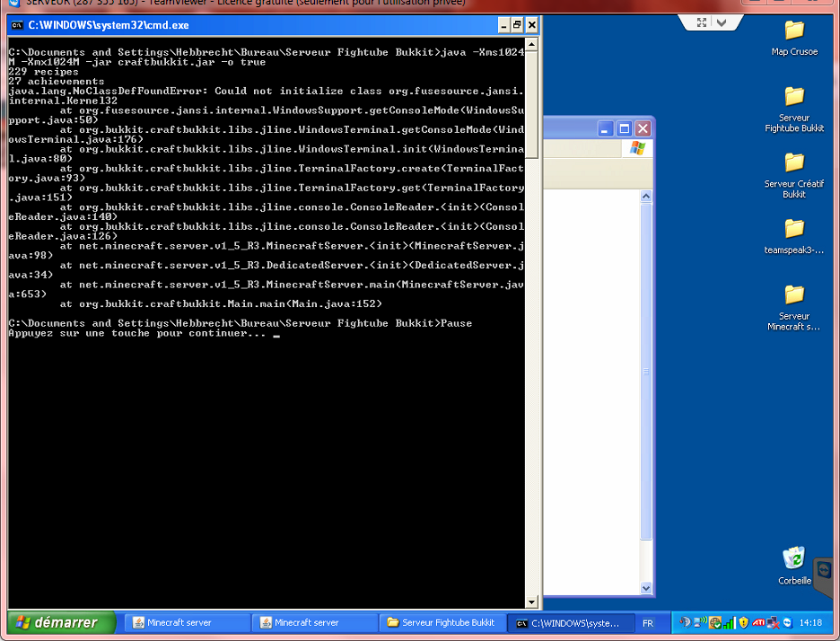Minimize the cmd.exe window
This screenshot has height=641, width=840.
(x=503, y=25)
